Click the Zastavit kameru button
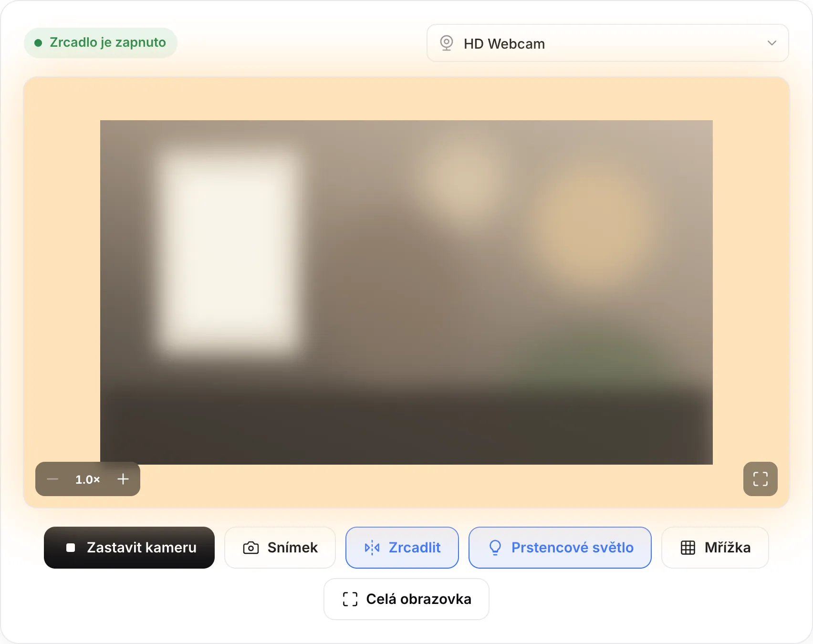This screenshot has height=644, width=813. (x=129, y=548)
